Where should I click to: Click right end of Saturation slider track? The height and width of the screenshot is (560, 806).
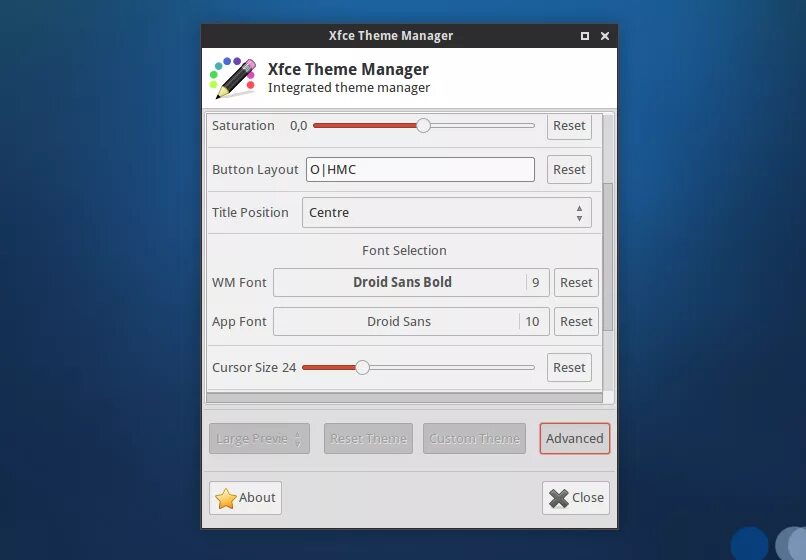pyautogui.click(x=533, y=125)
